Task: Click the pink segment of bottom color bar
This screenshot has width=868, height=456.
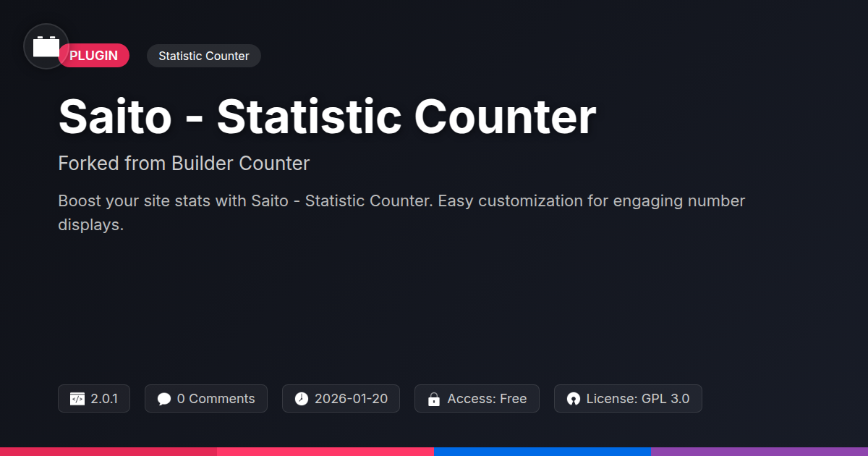Action: pos(325,452)
